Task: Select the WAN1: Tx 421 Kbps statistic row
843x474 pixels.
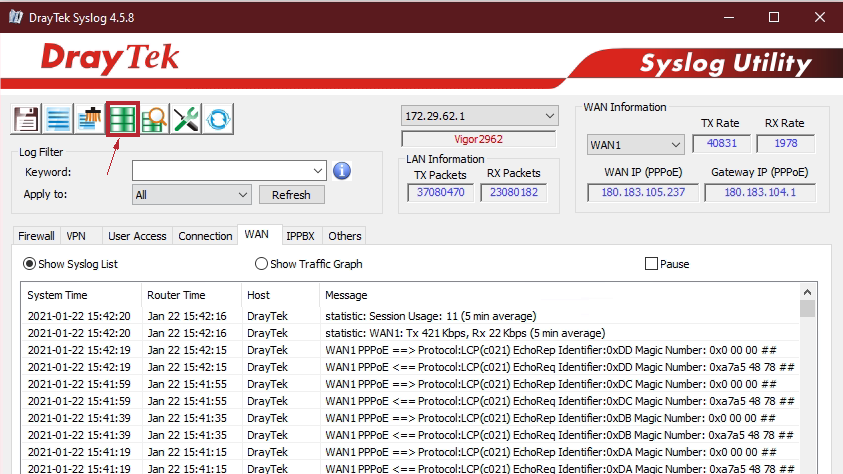Action: tap(411, 333)
